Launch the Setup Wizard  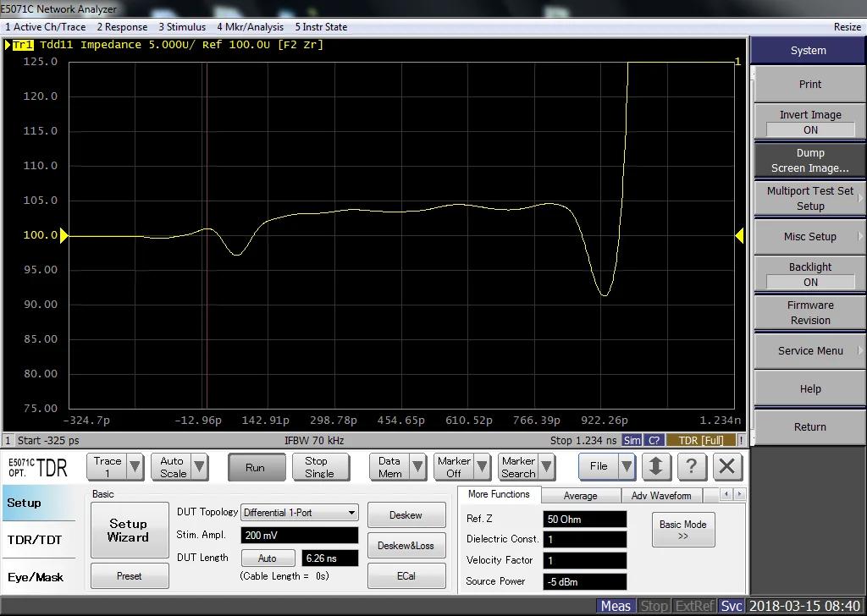[130, 530]
